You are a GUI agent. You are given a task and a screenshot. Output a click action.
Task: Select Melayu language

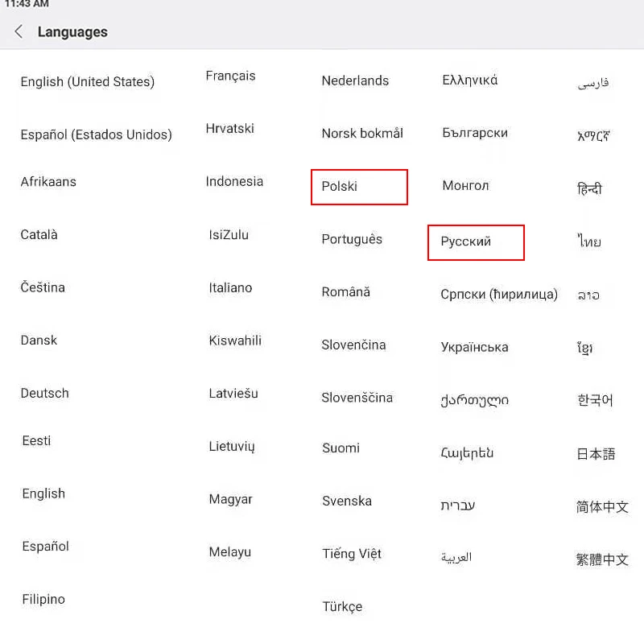230,552
